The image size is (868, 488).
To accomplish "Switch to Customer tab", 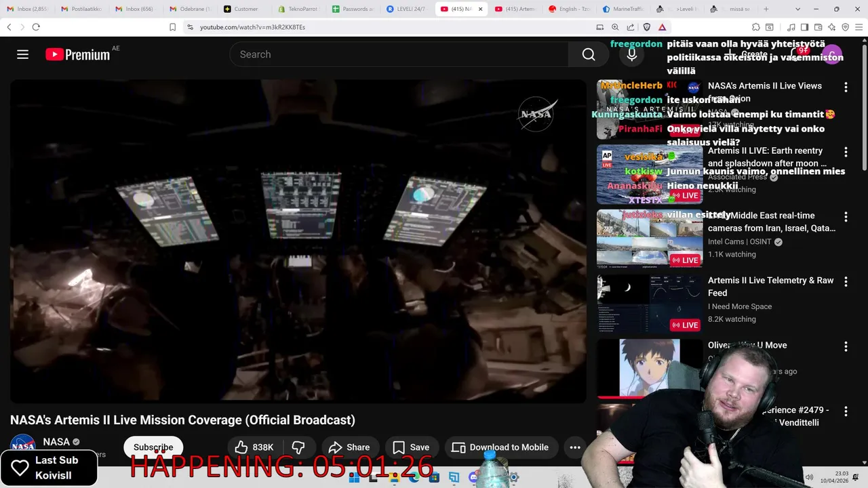I will click(x=245, y=9).
